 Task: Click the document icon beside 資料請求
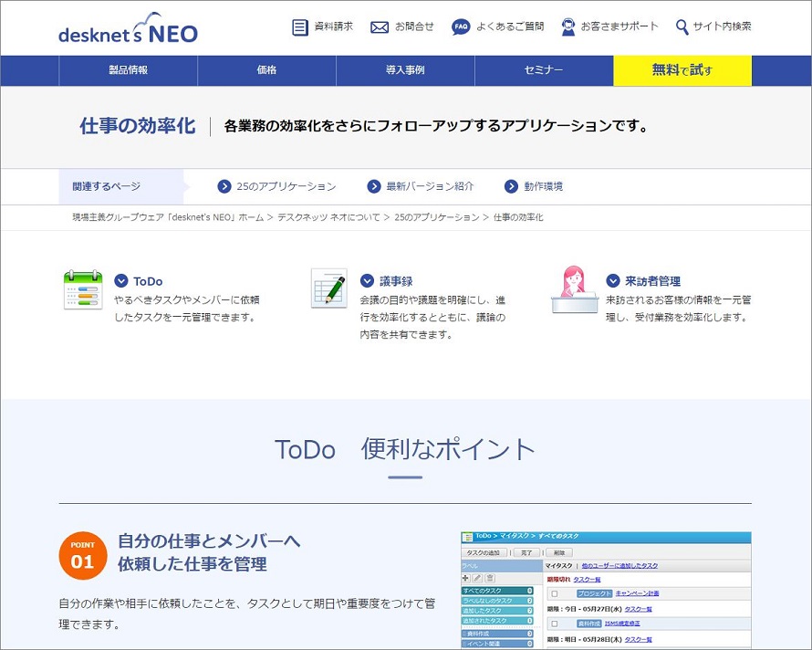coord(300,27)
